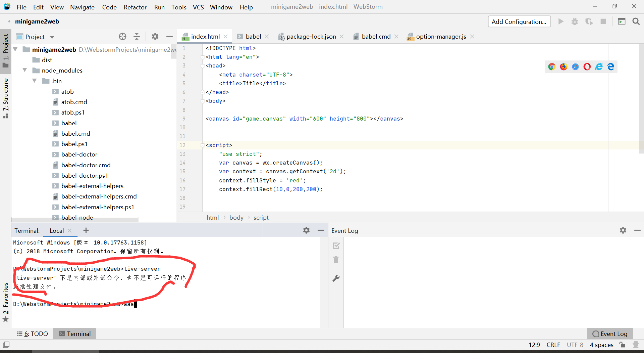The height and width of the screenshot is (353, 644).
Task: Click Add Configuration button
Action: pyautogui.click(x=519, y=21)
